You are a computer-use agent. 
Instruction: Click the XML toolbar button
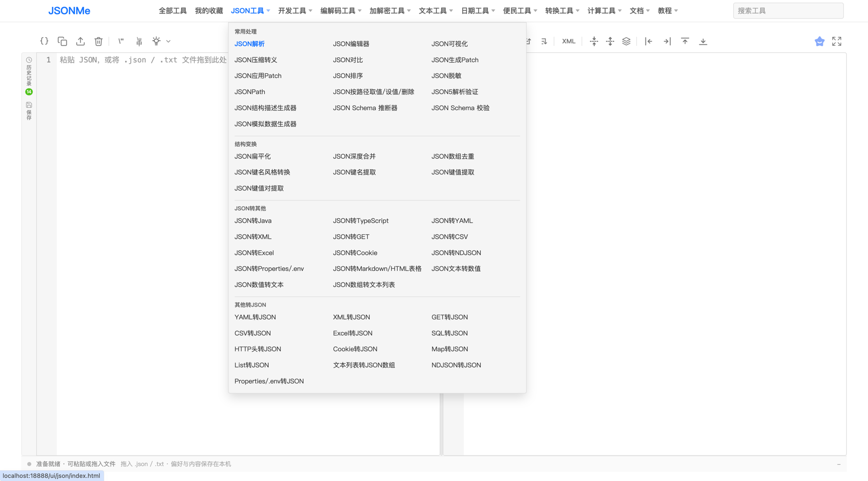tap(569, 41)
